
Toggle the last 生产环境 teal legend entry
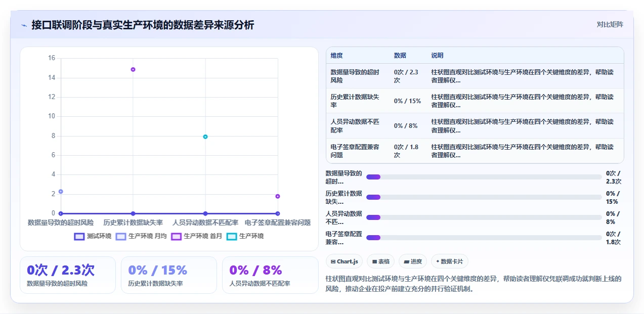point(245,236)
